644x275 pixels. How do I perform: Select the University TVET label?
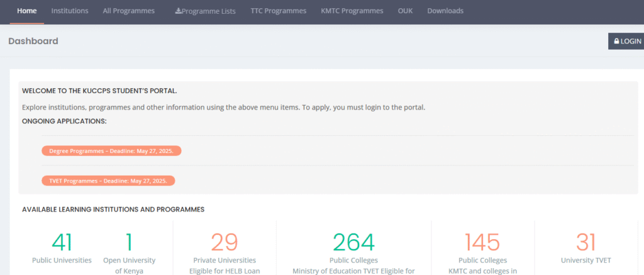[x=586, y=260]
